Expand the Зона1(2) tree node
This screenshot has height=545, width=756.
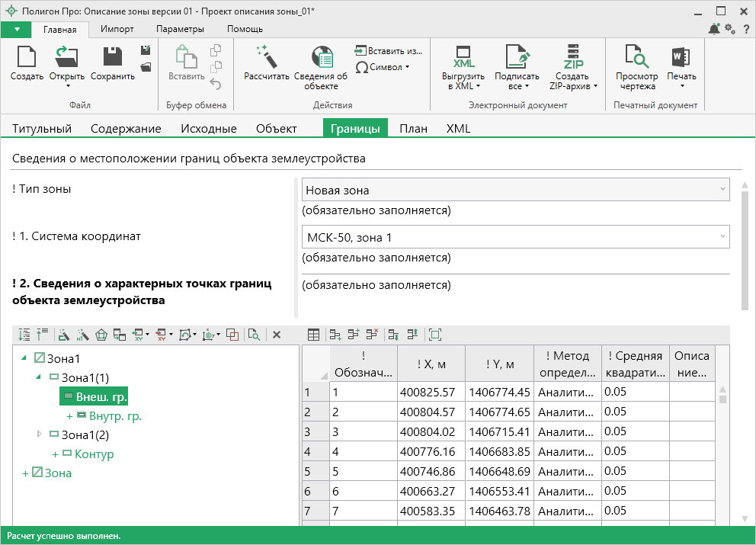(x=40, y=434)
